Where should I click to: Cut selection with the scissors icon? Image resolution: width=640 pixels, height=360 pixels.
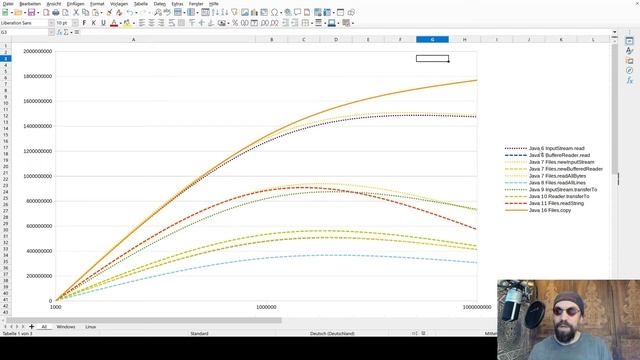point(76,13)
